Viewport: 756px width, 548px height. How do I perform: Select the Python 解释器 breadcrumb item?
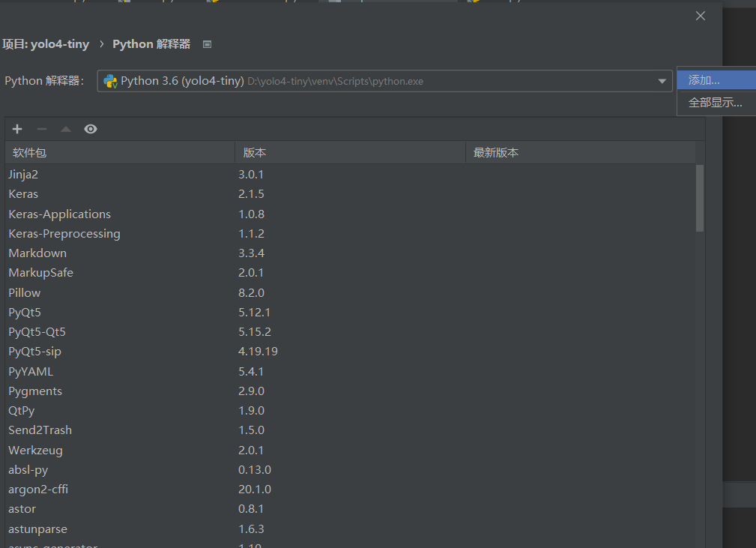click(x=151, y=43)
